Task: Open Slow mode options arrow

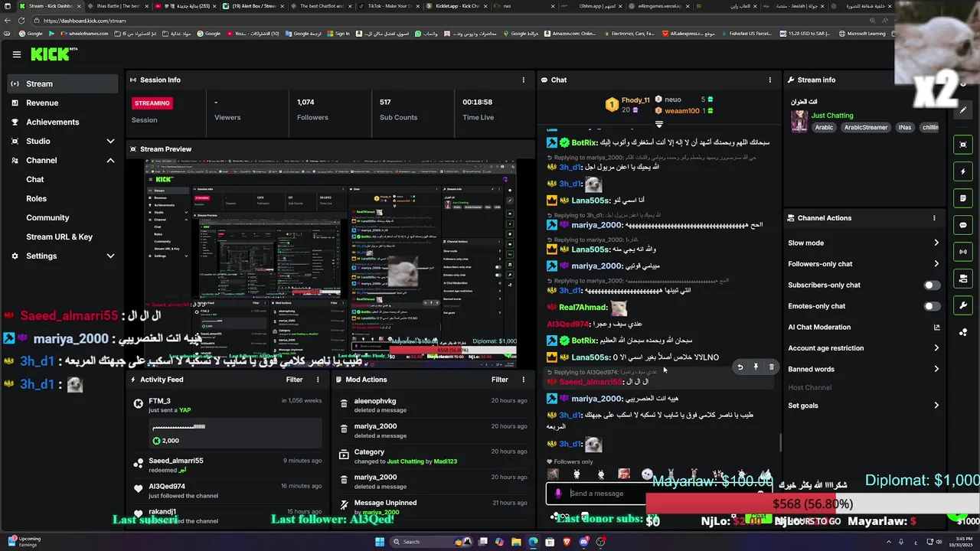Action: point(936,243)
